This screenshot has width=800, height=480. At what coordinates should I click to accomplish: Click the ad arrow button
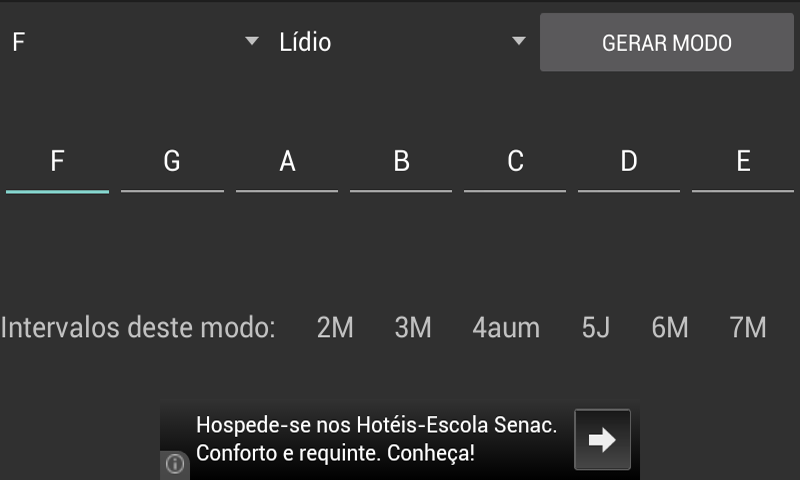pos(602,440)
